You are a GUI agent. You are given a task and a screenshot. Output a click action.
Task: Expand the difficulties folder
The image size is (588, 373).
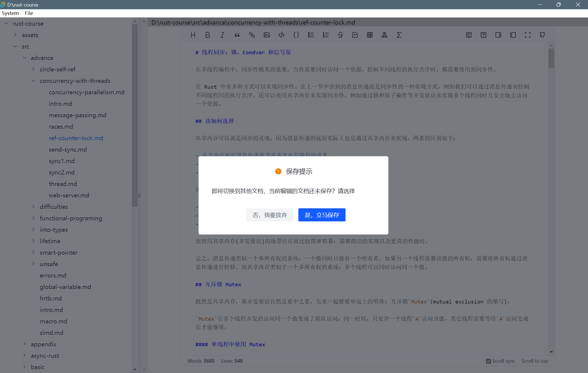[33, 207]
